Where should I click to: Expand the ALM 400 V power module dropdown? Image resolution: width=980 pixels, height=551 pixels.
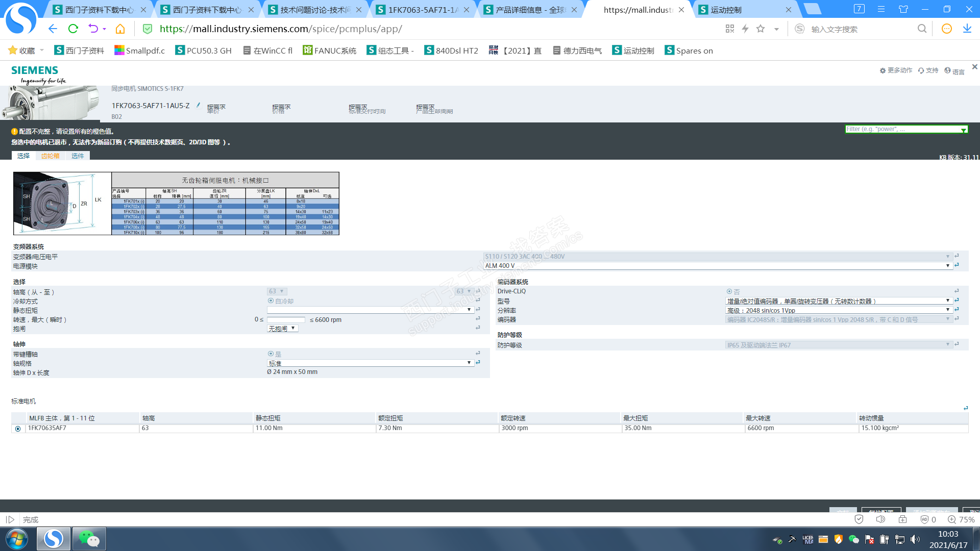click(x=947, y=266)
